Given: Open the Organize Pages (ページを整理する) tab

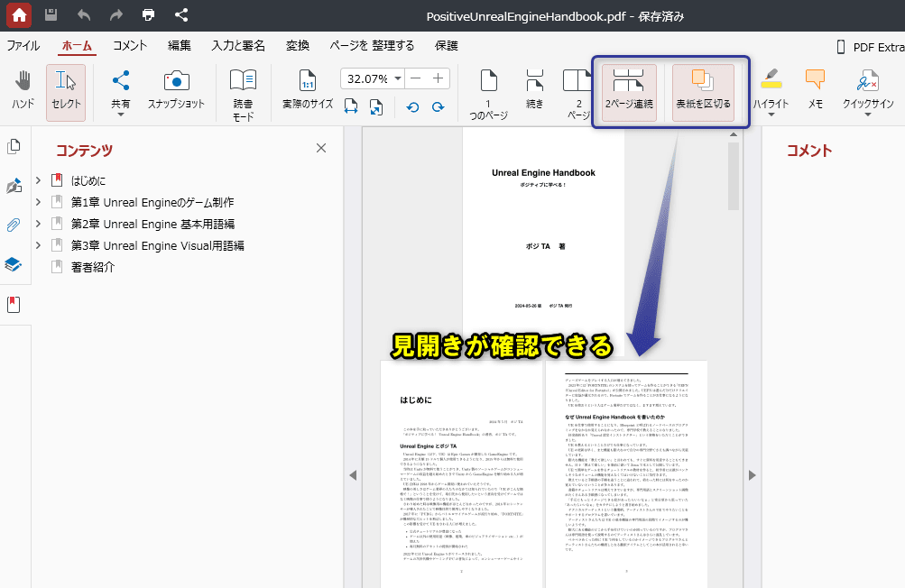Looking at the screenshot, I should tap(373, 46).
